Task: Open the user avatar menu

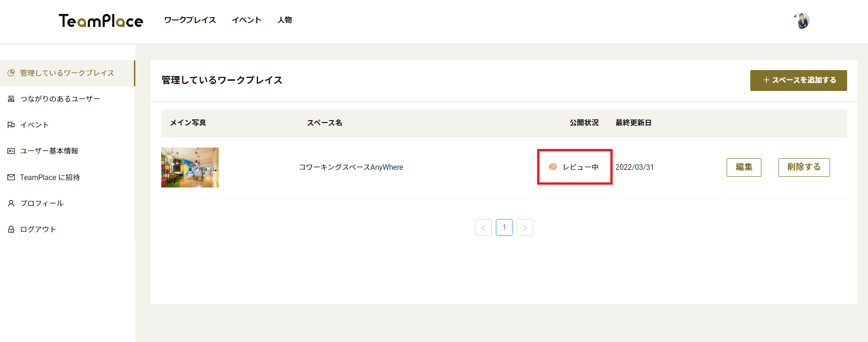Action: point(802,20)
